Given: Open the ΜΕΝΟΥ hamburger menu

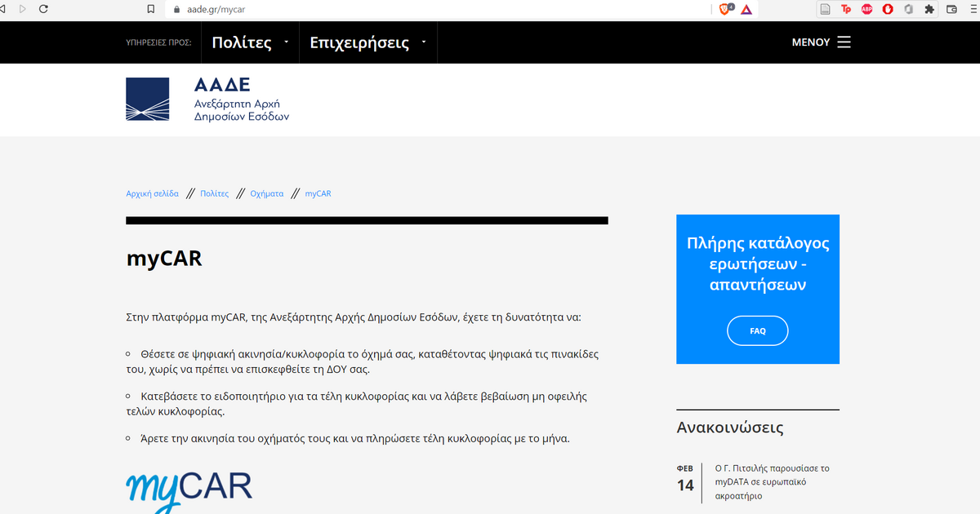Looking at the screenshot, I should click(x=821, y=42).
